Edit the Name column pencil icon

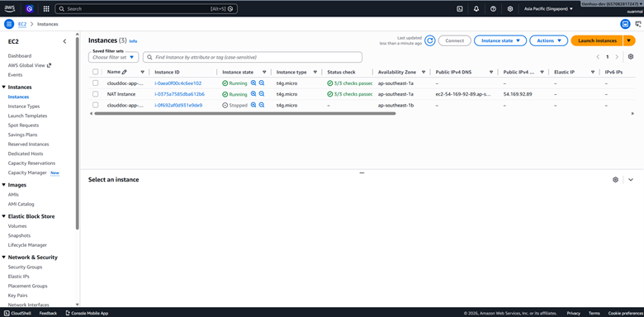click(x=125, y=72)
